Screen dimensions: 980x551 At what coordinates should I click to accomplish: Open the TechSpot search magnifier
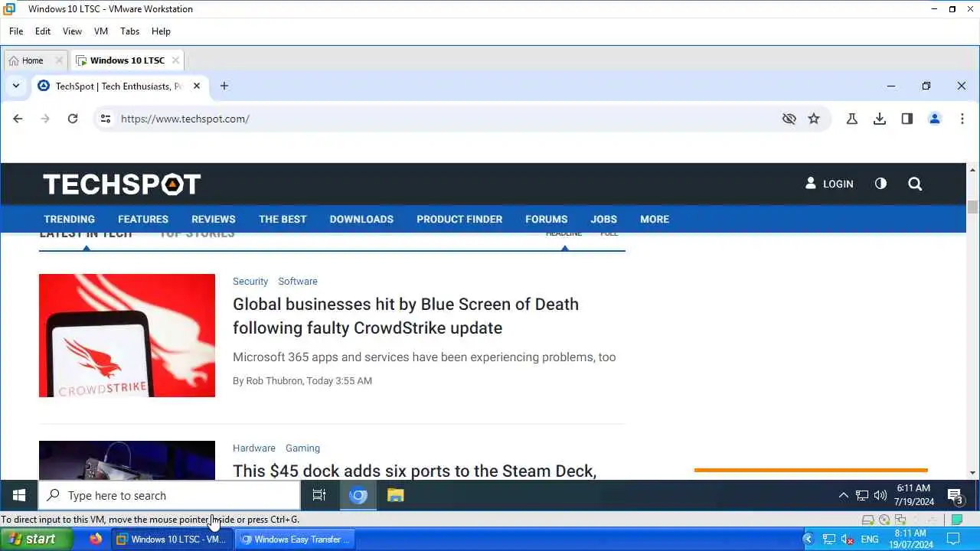[x=915, y=184]
